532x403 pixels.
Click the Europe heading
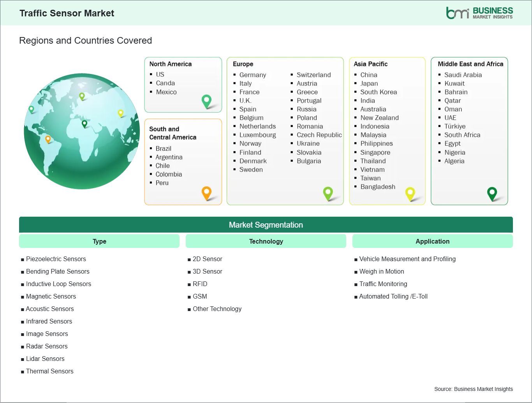pyautogui.click(x=243, y=64)
